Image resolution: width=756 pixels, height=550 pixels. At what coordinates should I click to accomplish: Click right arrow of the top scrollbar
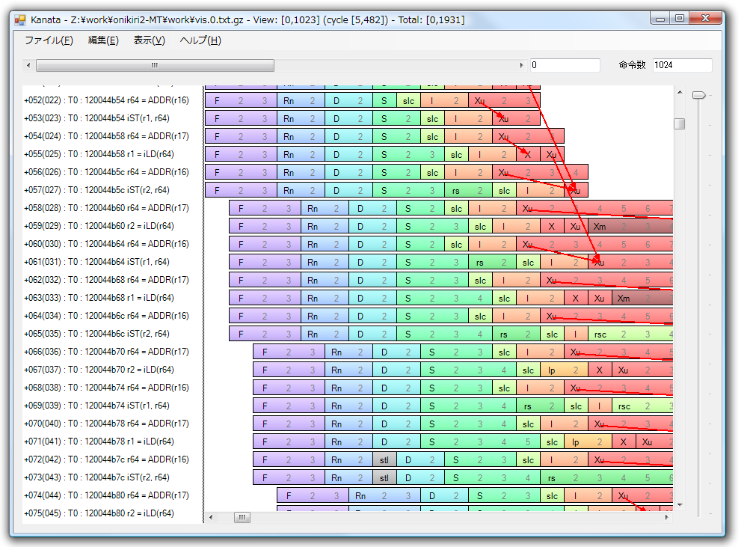520,66
